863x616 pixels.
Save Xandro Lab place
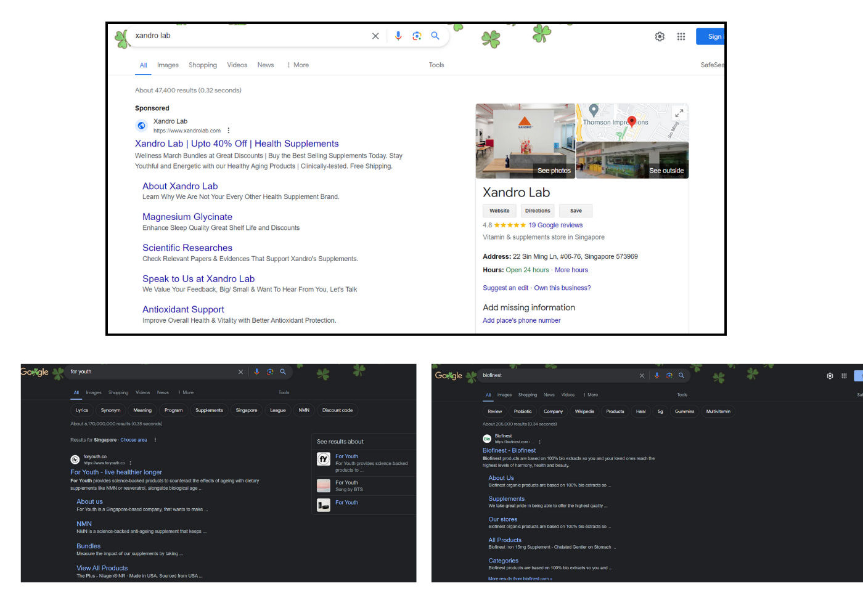tap(576, 211)
